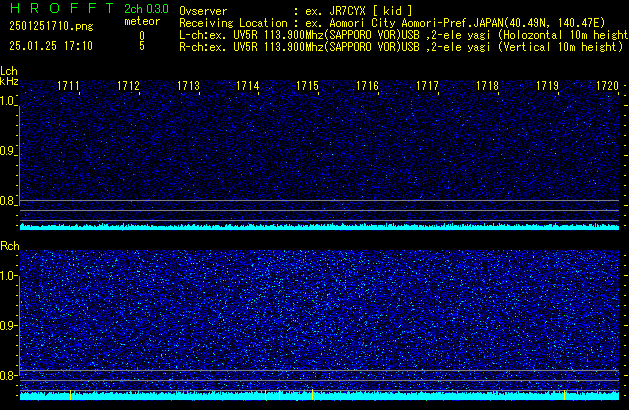629x410 pixels.
Task: Click the 'Lch' channel label
Action: pos(9,71)
